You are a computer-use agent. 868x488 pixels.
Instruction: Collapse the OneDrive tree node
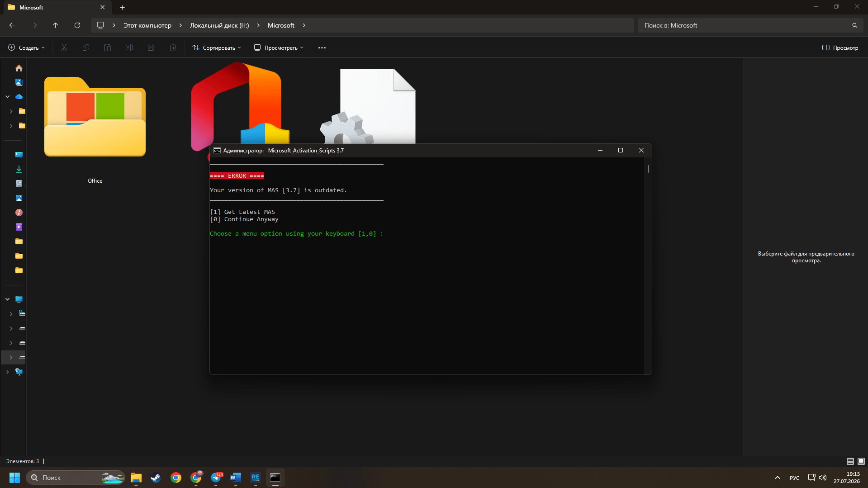coord(8,97)
